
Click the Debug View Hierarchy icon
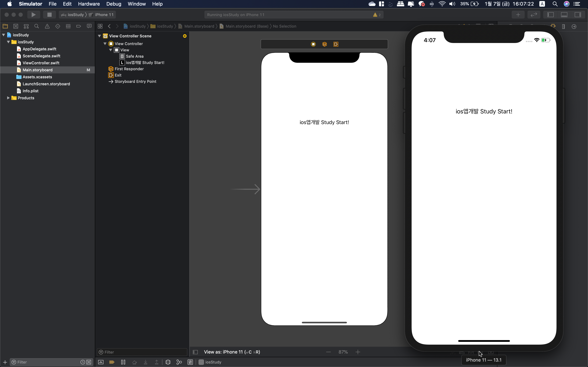pos(168,362)
